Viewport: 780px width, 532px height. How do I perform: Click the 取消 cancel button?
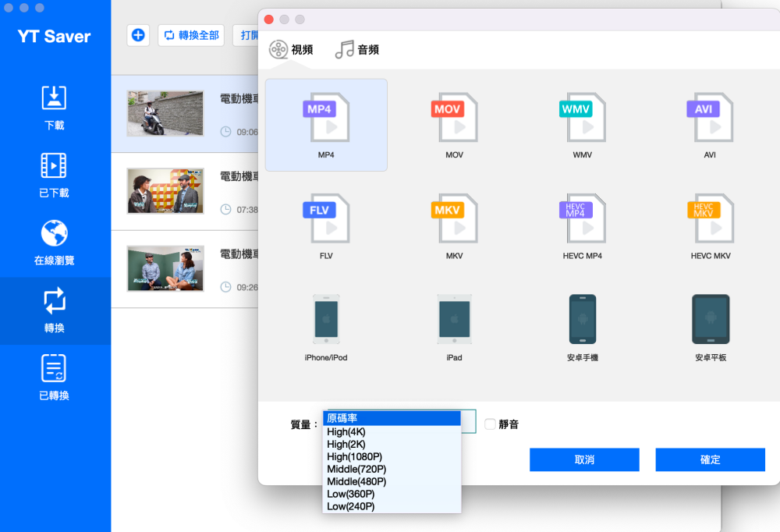[584, 459]
